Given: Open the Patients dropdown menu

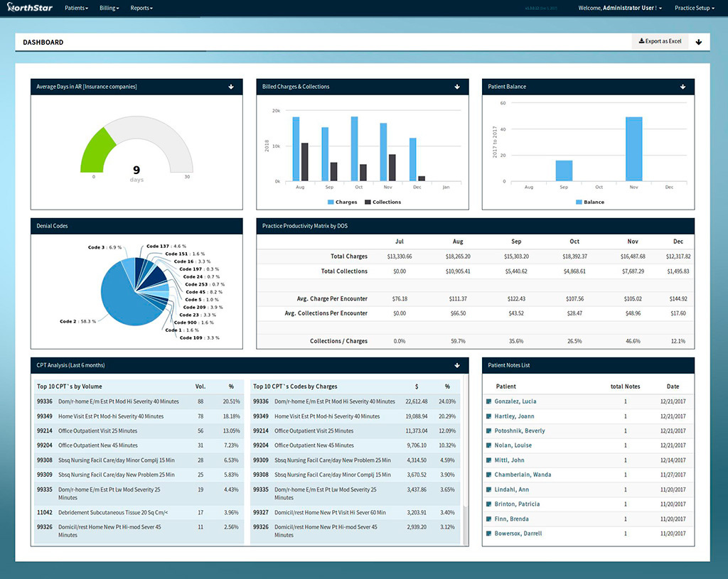Looking at the screenshot, I should [x=76, y=8].
